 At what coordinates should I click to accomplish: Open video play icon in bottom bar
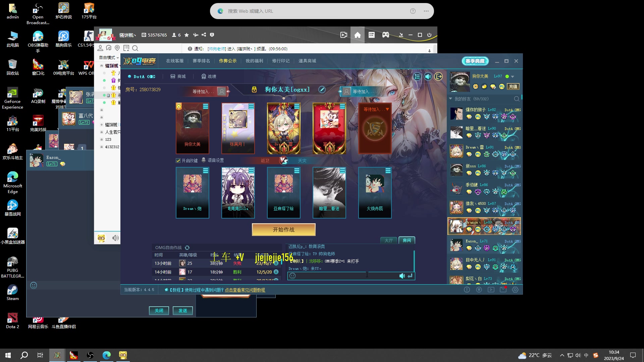coord(491,290)
